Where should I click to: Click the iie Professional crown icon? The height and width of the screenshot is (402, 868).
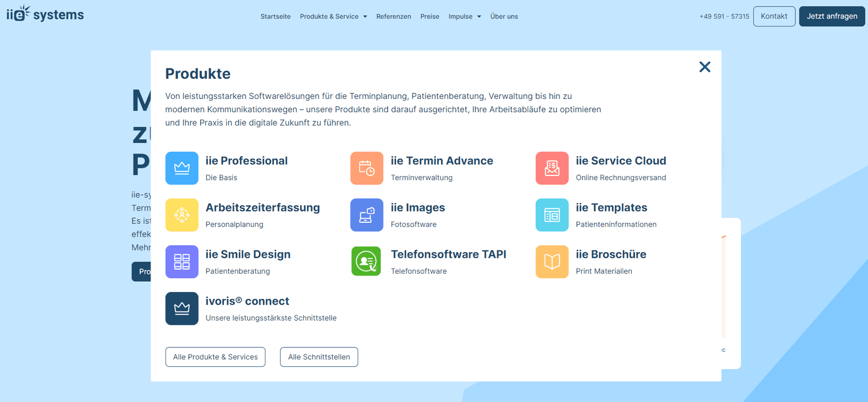pos(182,168)
